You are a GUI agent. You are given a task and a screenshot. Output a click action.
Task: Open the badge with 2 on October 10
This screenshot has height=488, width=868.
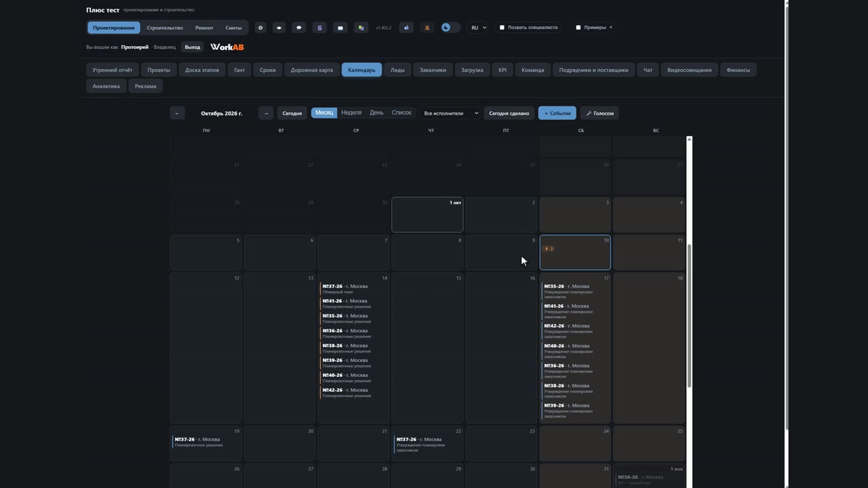549,249
